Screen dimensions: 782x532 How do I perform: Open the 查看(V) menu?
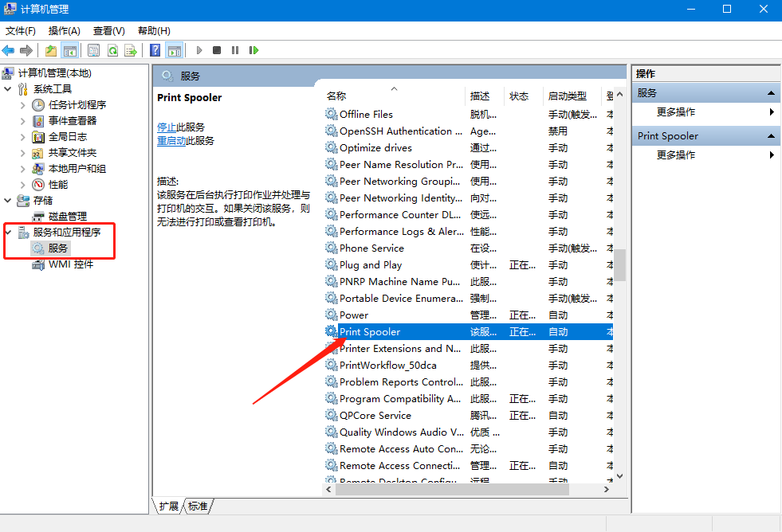coord(108,31)
